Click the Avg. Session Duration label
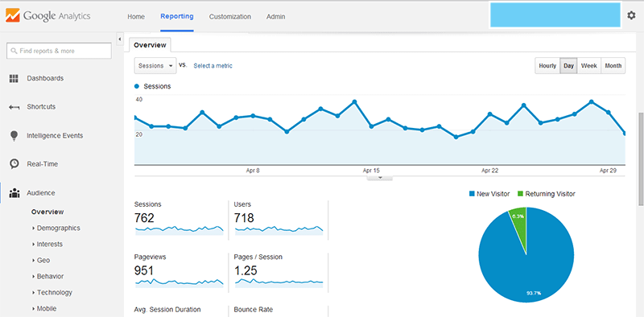Viewport: 644px width, 317px height. (x=167, y=310)
